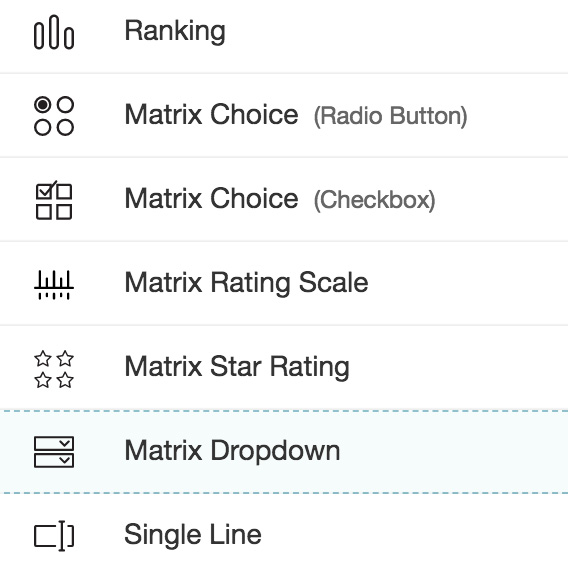Click the Matrix Choice checkbox grid icon

(54, 200)
